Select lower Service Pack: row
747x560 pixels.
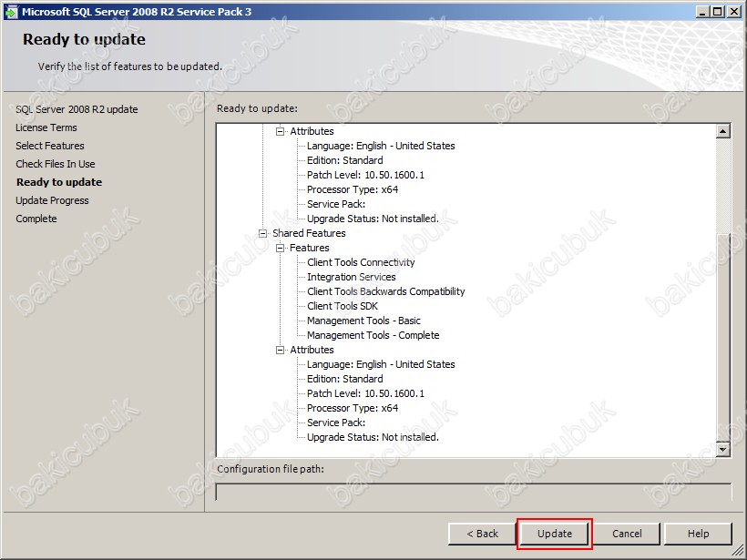click(336, 423)
